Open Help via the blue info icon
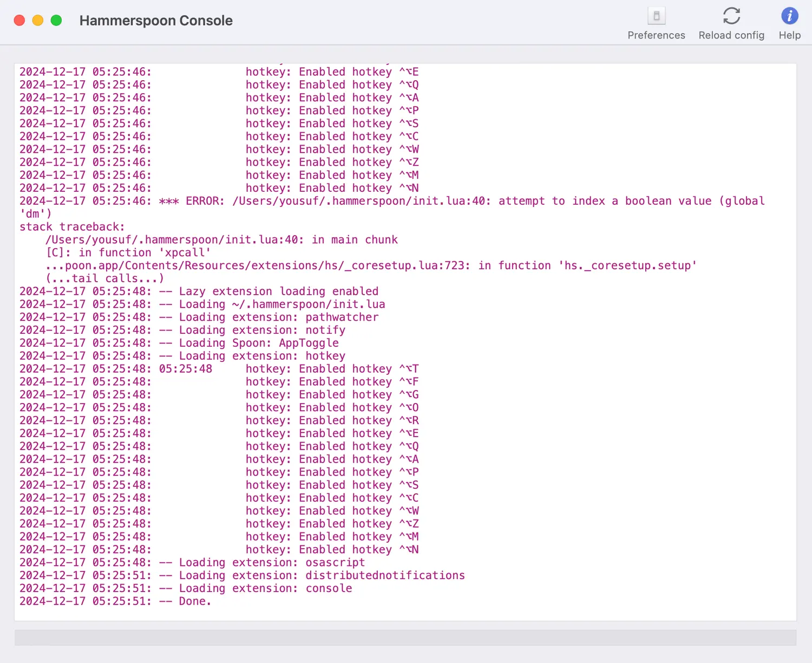Screen dimensions: 812x663 (789, 16)
